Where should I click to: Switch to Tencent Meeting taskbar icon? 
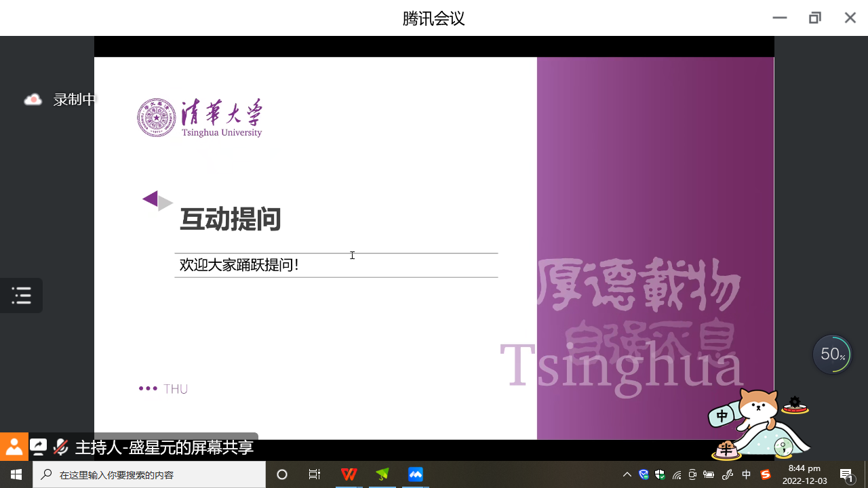(x=416, y=474)
